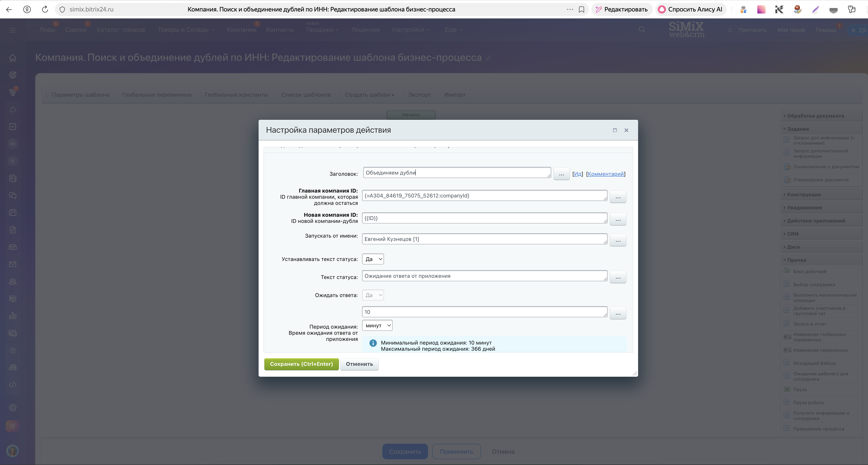The image size is (868, 465).
Task: Click the browser bookmark icon
Action: click(581, 9)
